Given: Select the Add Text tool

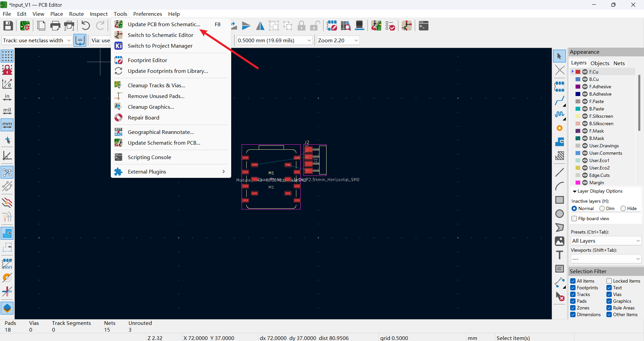Looking at the screenshot, I should (x=559, y=255).
